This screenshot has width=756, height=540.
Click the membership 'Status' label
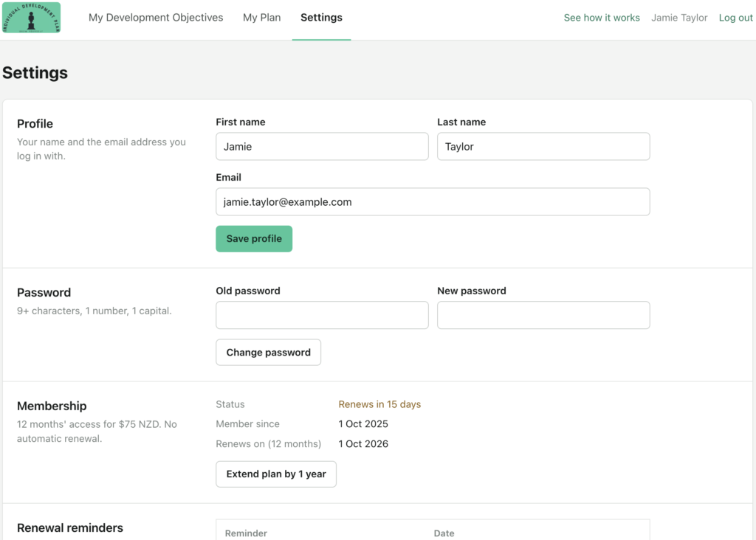click(230, 404)
